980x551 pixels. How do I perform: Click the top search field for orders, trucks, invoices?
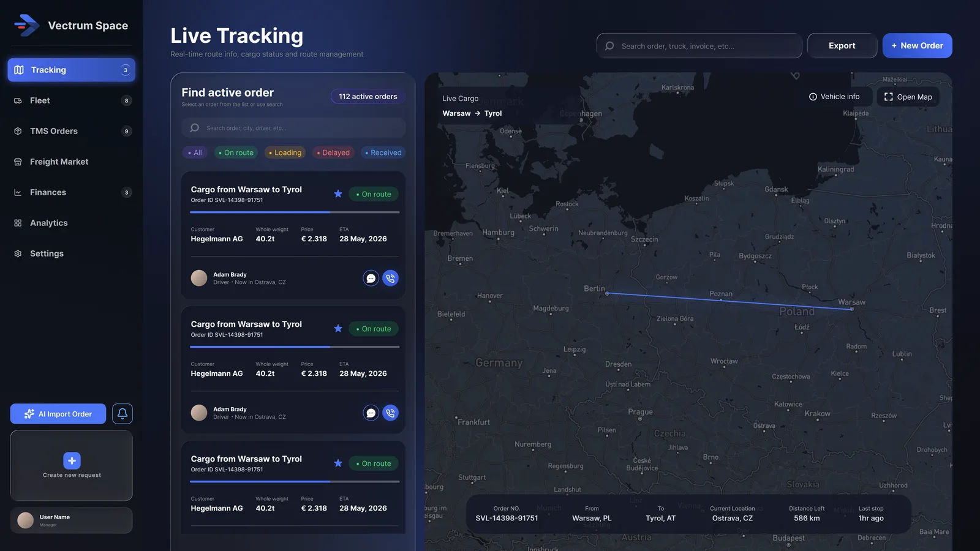(699, 46)
